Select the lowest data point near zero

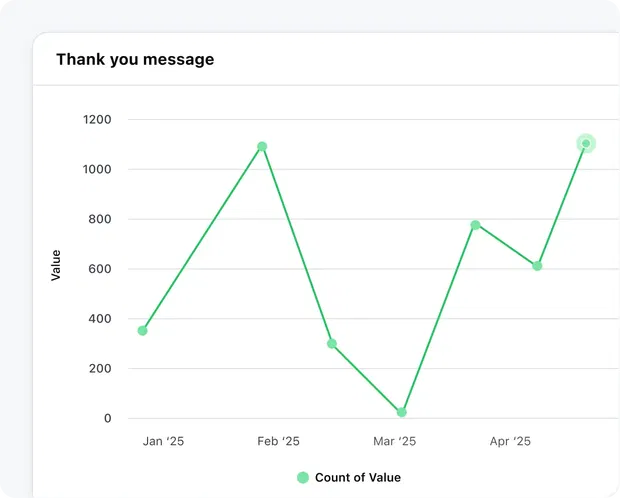pos(402,412)
